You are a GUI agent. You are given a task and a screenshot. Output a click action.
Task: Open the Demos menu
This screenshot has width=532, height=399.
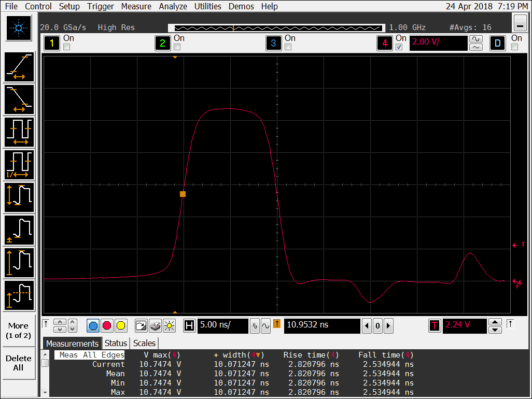[x=241, y=6]
